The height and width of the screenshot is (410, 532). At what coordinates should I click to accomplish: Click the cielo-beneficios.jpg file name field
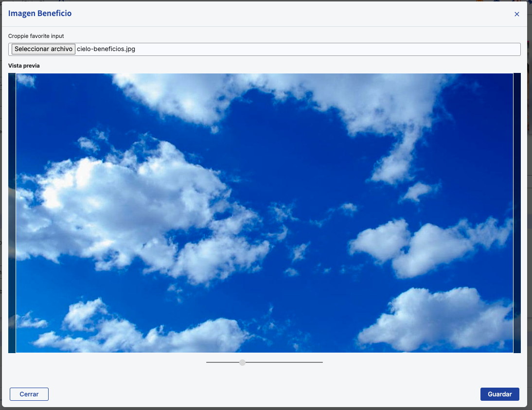265,49
